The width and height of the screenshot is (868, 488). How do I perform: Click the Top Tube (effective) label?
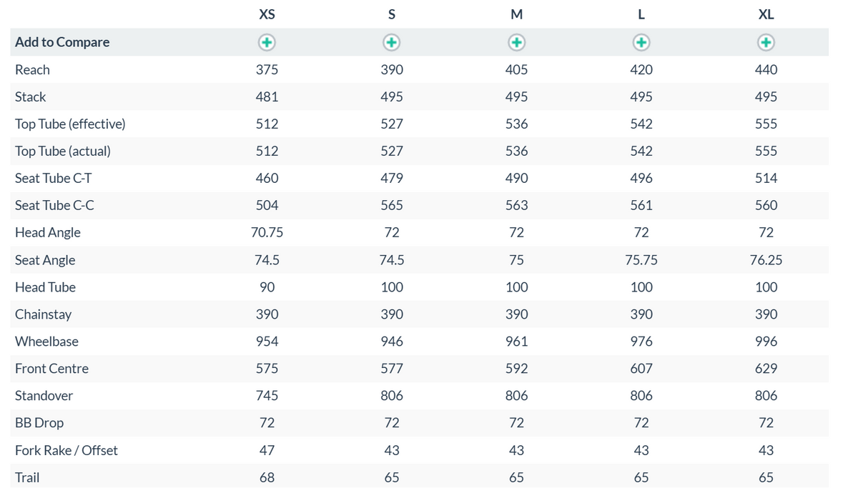tap(70, 124)
